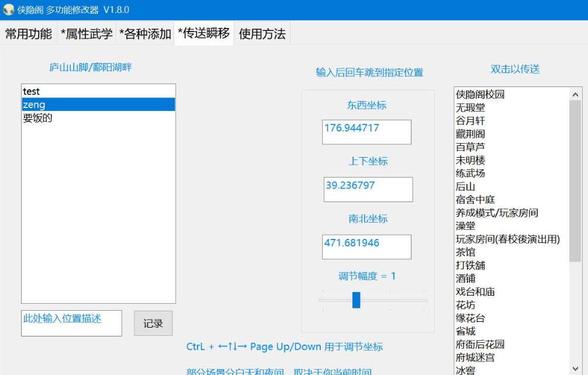Click the app skull icon in title bar
The height and width of the screenshot is (375, 588).
pyautogui.click(x=9, y=10)
